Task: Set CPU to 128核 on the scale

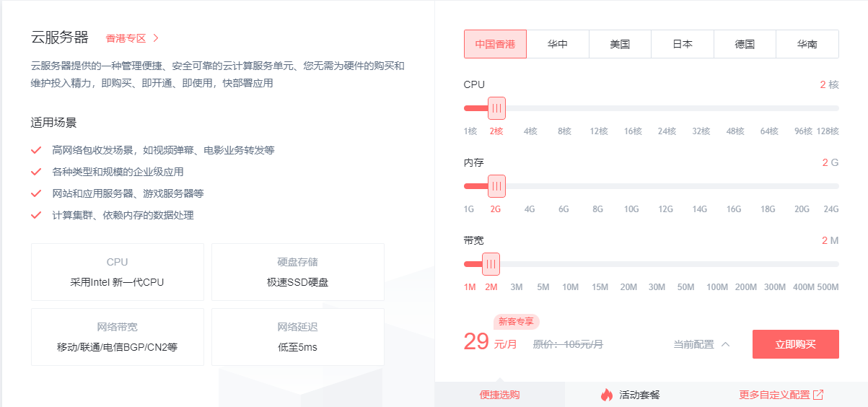Action: click(x=828, y=131)
